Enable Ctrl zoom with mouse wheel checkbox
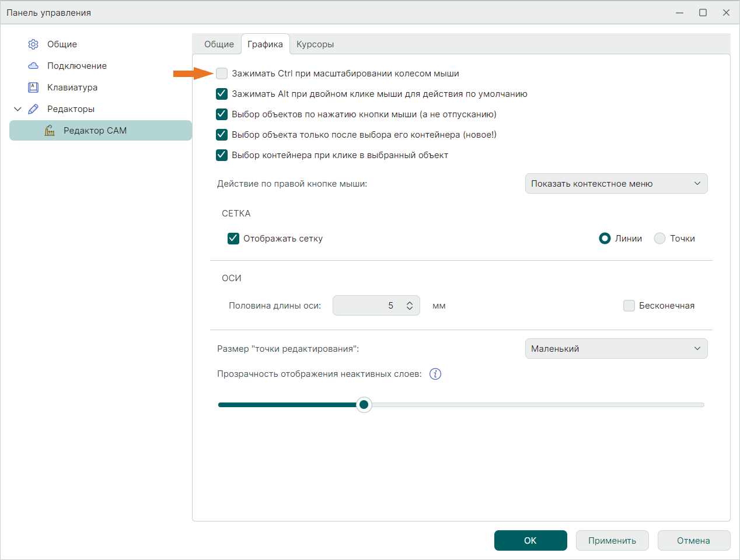740x560 pixels. 222,73
